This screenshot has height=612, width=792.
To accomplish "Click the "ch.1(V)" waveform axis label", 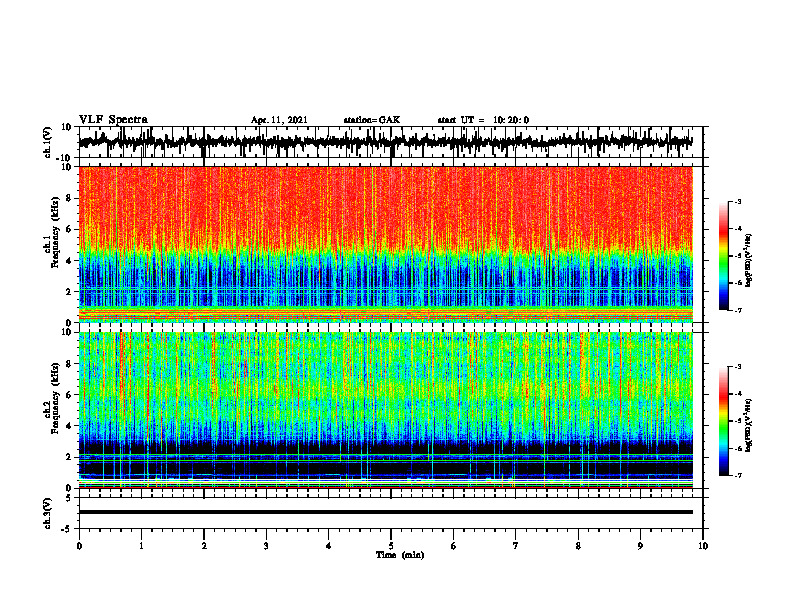I will (48, 142).
